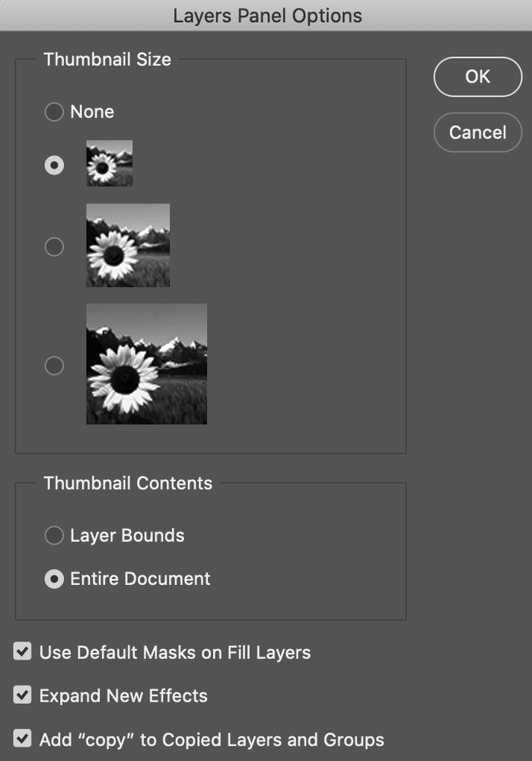532x761 pixels.
Task: Toggle Use Default Masks on Fill Layers checkbox
Action: point(23,652)
